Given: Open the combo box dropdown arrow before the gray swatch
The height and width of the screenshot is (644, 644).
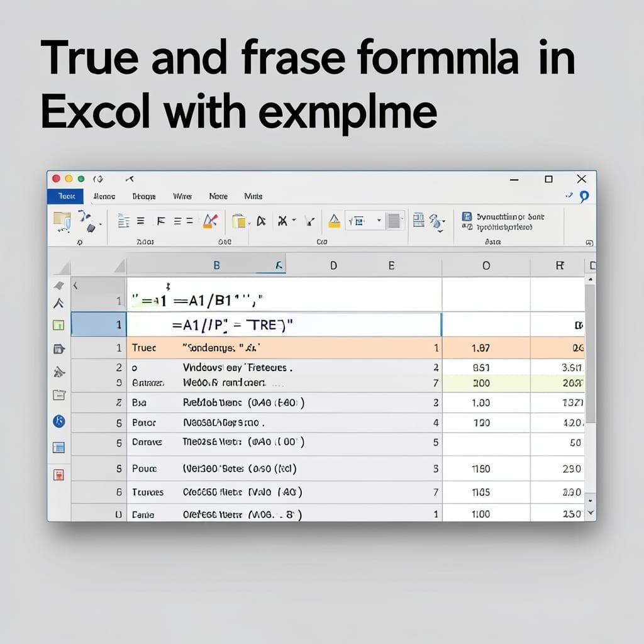Looking at the screenshot, I should pyautogui.click(x=379, y=221).
